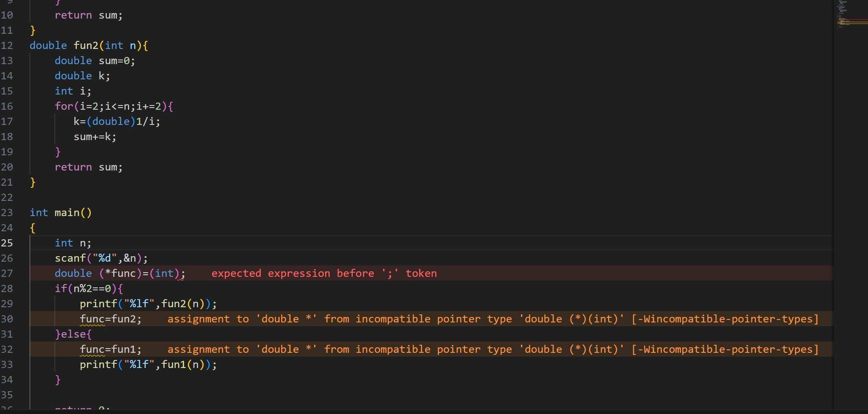Place cursor on fun2 function definition name
Image resolution: width=868 pixels, height=414 pixels.
pos(86,46)
